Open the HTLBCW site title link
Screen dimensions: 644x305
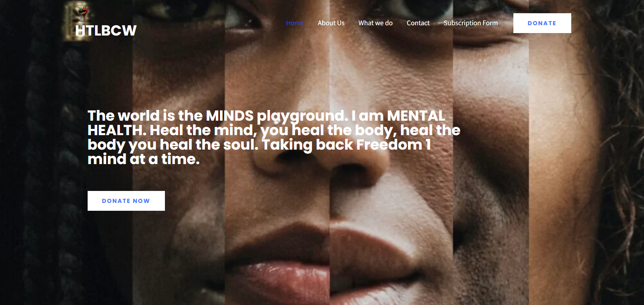pyautogui.click(x=106, y=31)
